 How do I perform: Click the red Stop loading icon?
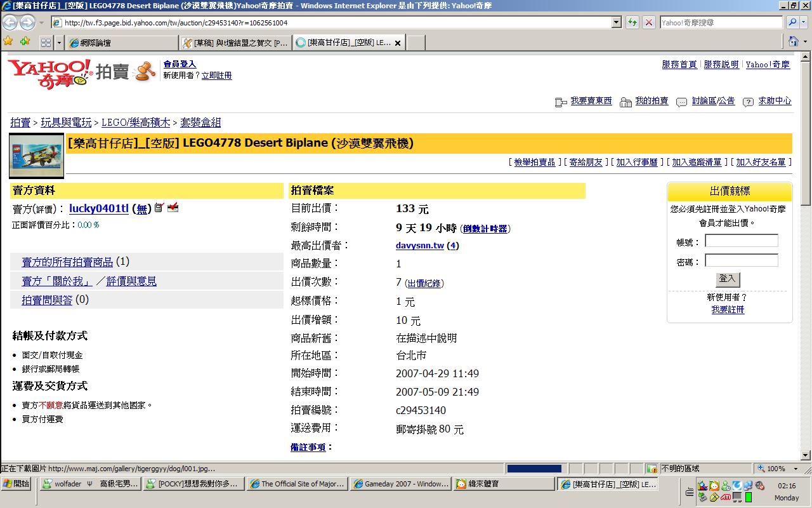649,22
